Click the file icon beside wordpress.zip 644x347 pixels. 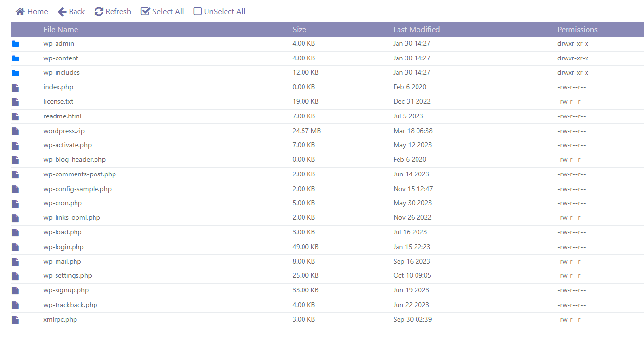click(15, 131)
